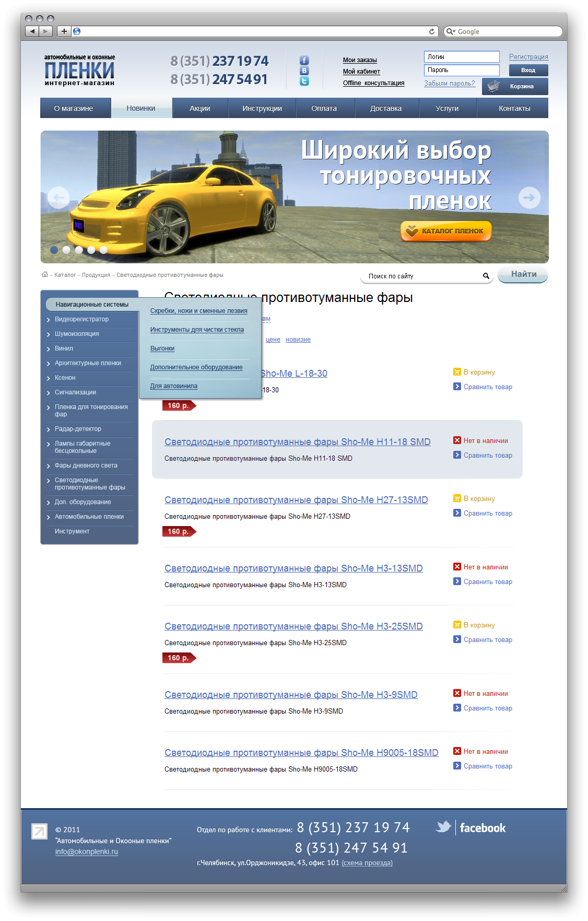This screenshot has width=588, height=921.
Task: Open the Новинки menu tab
Action: tap(141, 108)
